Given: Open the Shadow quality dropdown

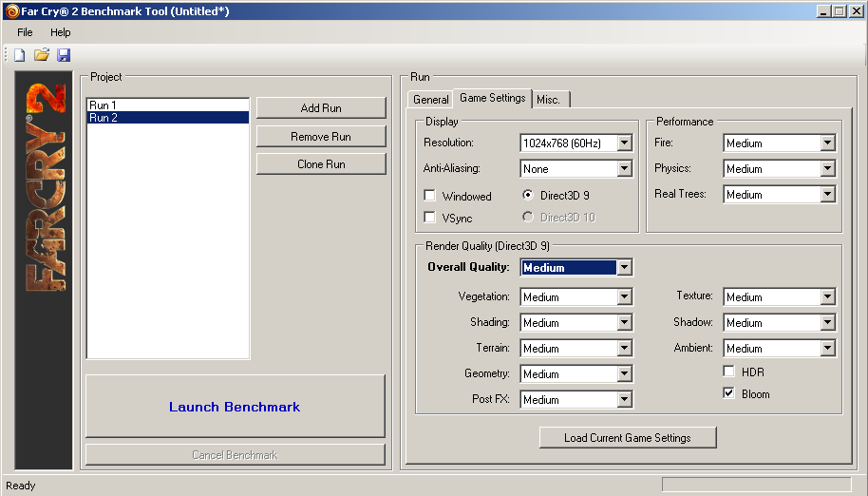Looking at the screenshot, I should tap(780, 322).
